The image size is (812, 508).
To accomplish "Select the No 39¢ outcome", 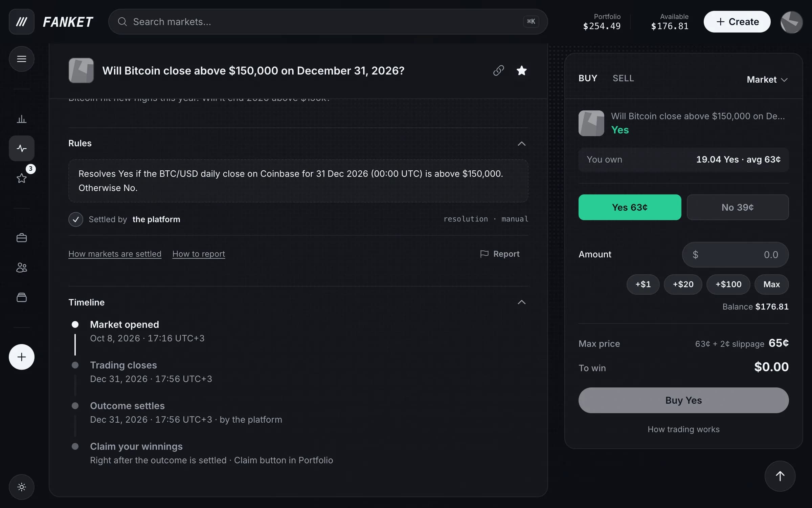I will click(x=738, y=207).
